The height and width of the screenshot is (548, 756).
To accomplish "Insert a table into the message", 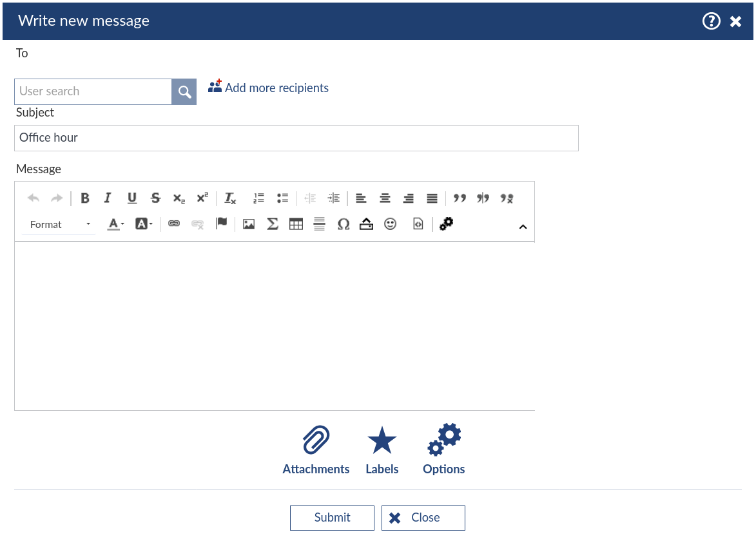I will click(296, 224).
